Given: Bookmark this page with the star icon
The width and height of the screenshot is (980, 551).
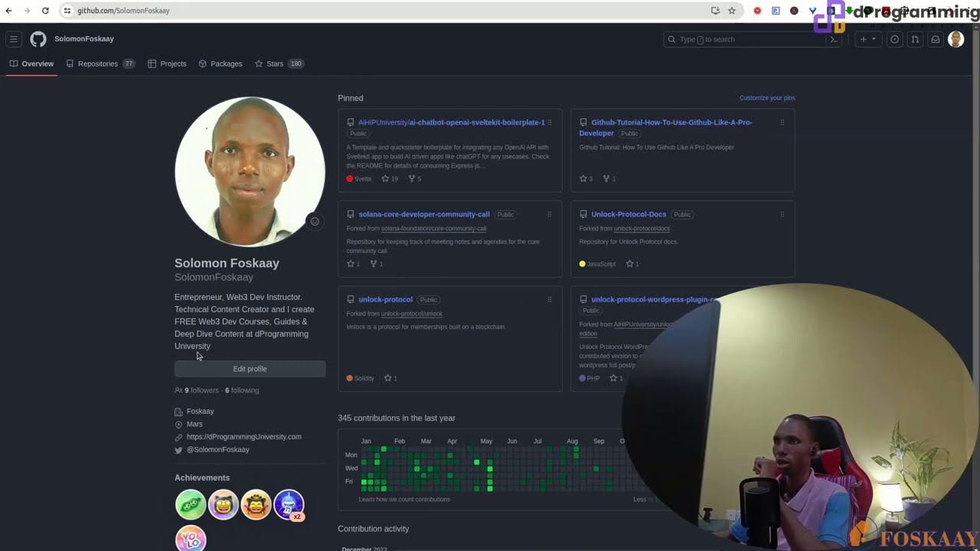Looking at the screenshot, I should [x=732, y=11].
